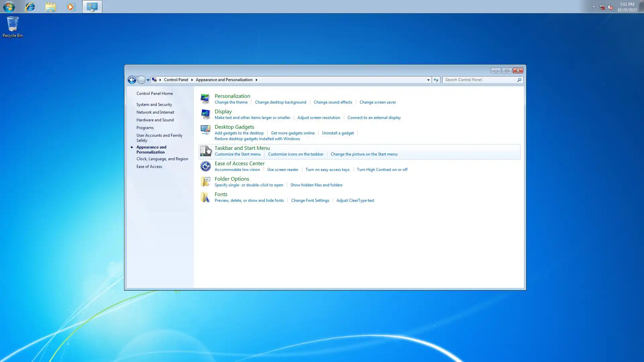Click the Personalization category icon

pos(205,99)
